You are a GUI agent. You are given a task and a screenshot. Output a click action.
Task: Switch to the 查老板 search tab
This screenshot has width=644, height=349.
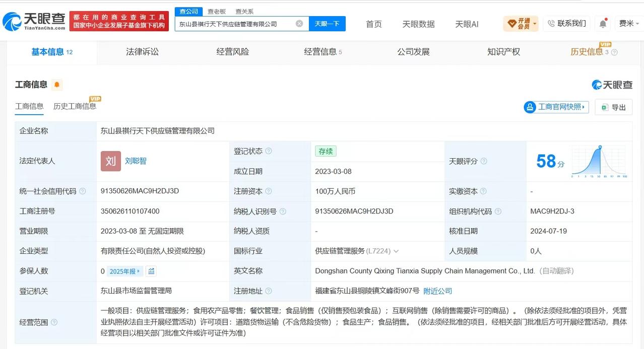(217, 11)
